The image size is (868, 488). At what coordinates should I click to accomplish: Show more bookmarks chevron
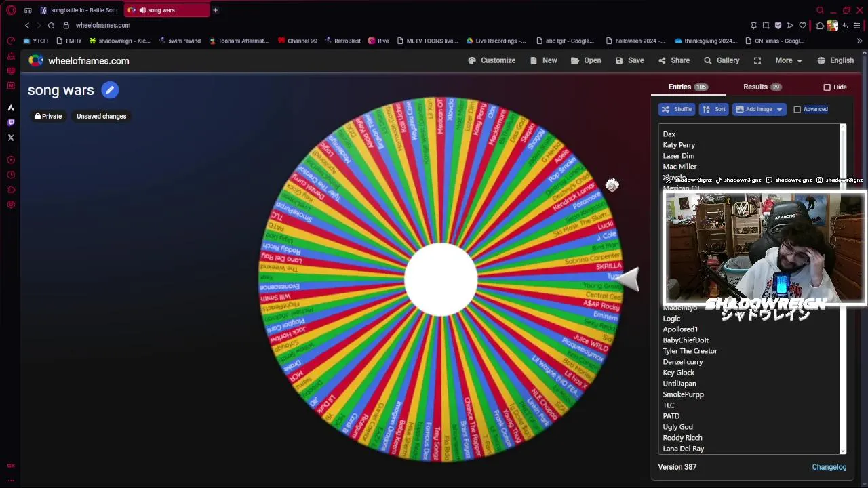click(859, 41)
